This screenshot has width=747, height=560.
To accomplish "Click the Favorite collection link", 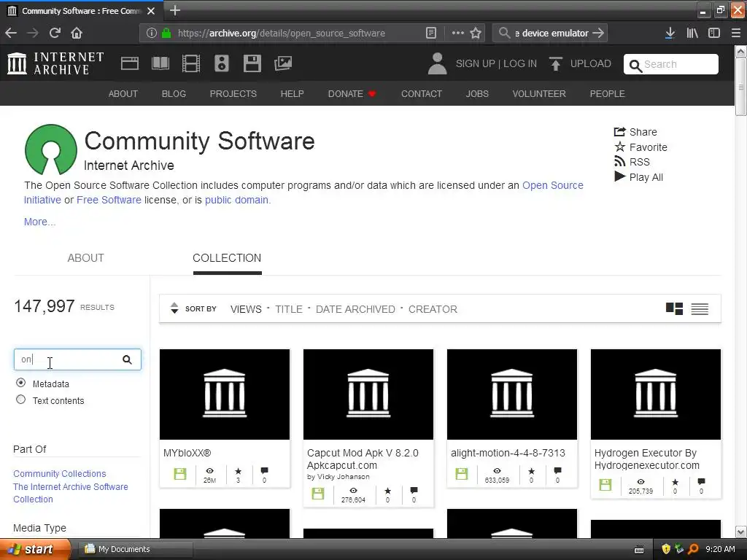I will coord(640,147).
